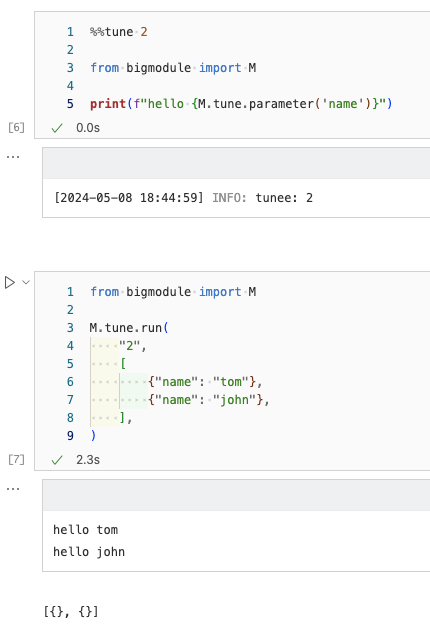Click the print statement in first cell
The width and height of the screenshot is (430, 632).
point(241,104)
